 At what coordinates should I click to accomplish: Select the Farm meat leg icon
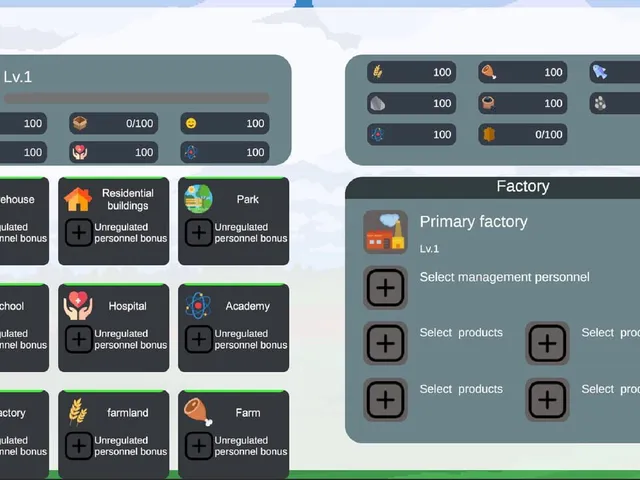(x=198, y=412)
